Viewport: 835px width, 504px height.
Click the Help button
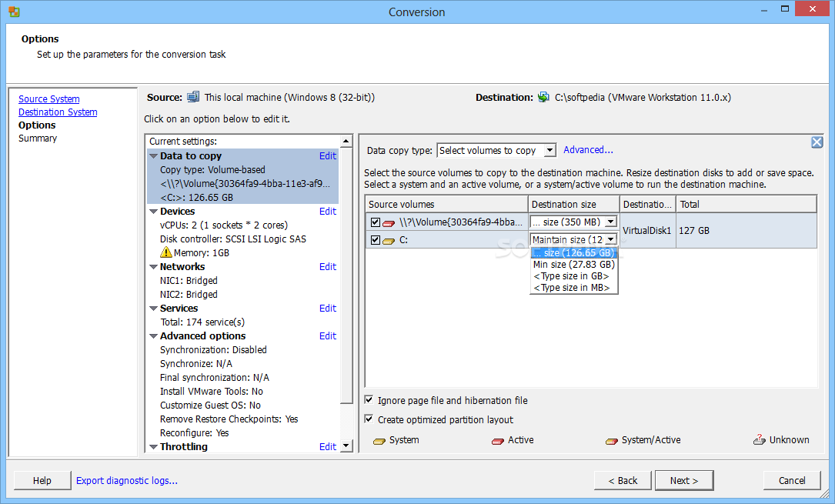(x=42, y=481)
